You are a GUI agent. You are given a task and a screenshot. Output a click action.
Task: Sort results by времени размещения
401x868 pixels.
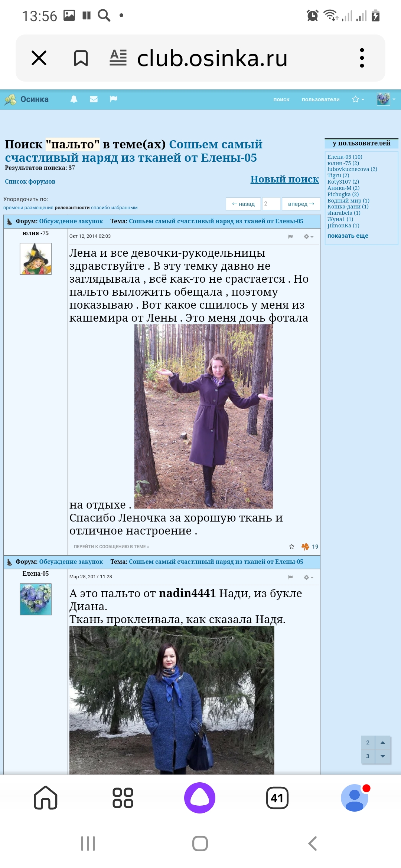point(28,208)
